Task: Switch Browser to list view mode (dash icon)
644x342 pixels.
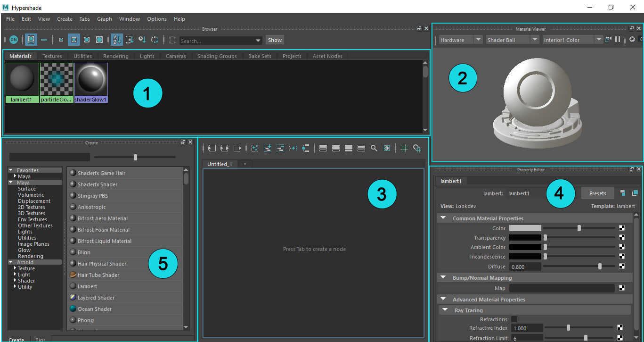Action: click(44, 40)
